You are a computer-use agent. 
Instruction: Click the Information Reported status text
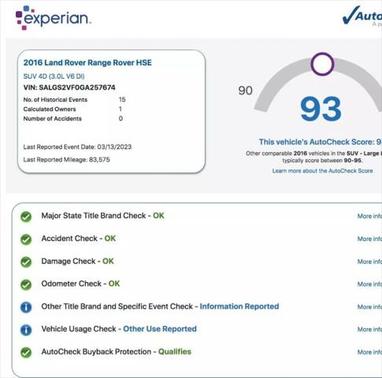239,306
